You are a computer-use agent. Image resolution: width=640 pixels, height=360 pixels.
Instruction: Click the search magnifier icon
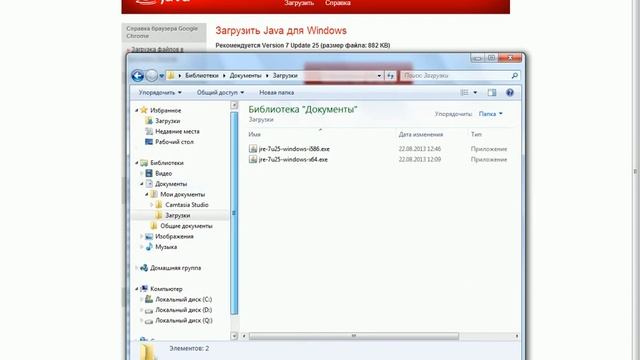click(x=515, y=76)
